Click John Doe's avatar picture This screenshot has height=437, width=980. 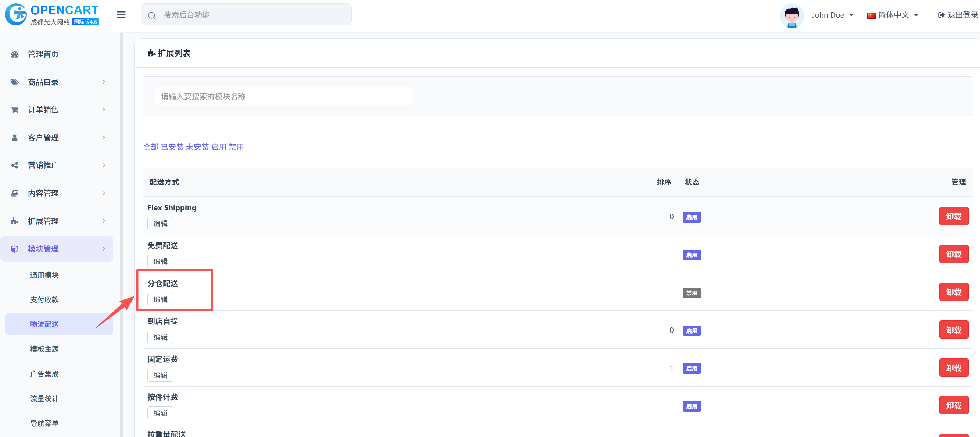(x=792, y=15)
